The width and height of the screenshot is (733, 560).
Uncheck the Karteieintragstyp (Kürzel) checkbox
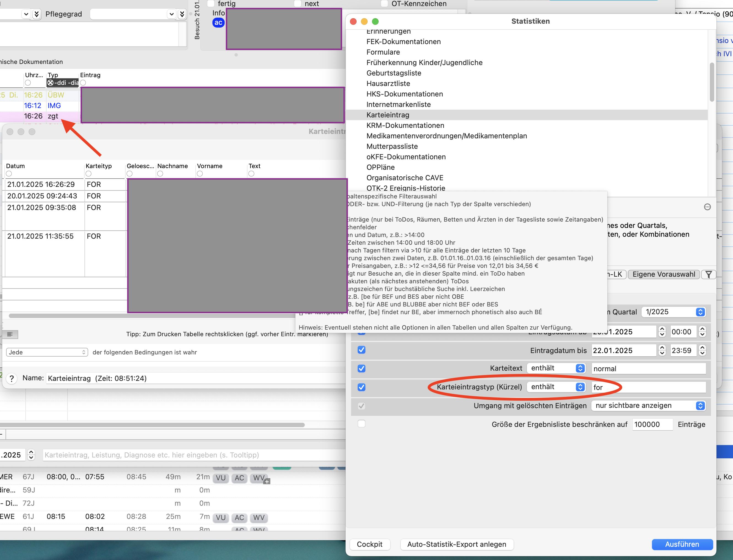(x=361, y=387)
